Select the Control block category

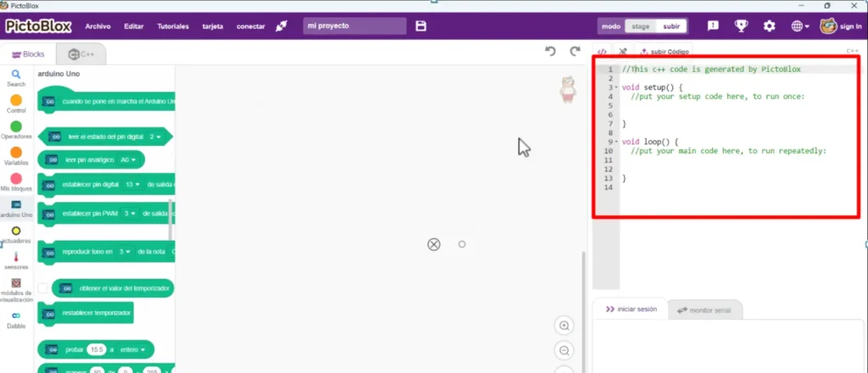(16, 104)
